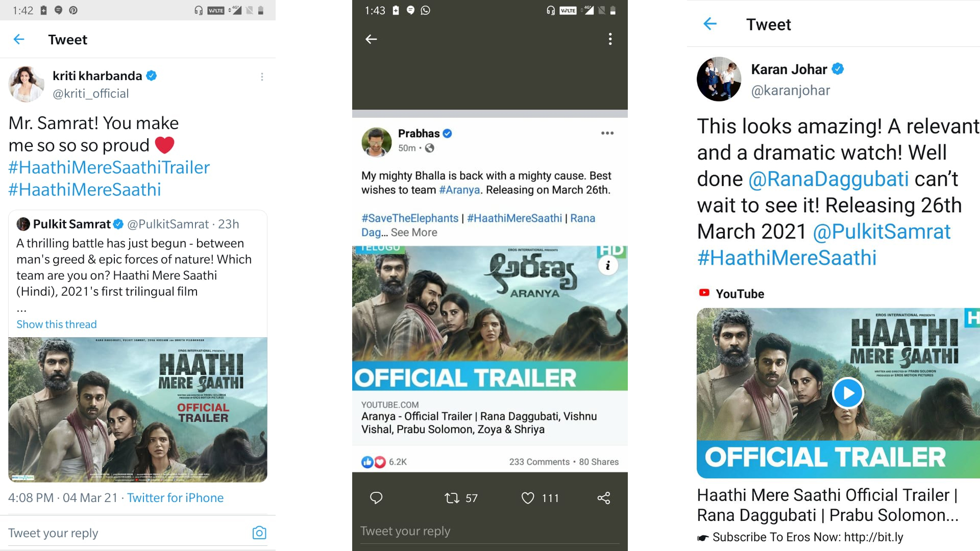Open 233 Comments count
Image resolution: width=980 pixels, height=551 pixels.
tap(539, 462)
